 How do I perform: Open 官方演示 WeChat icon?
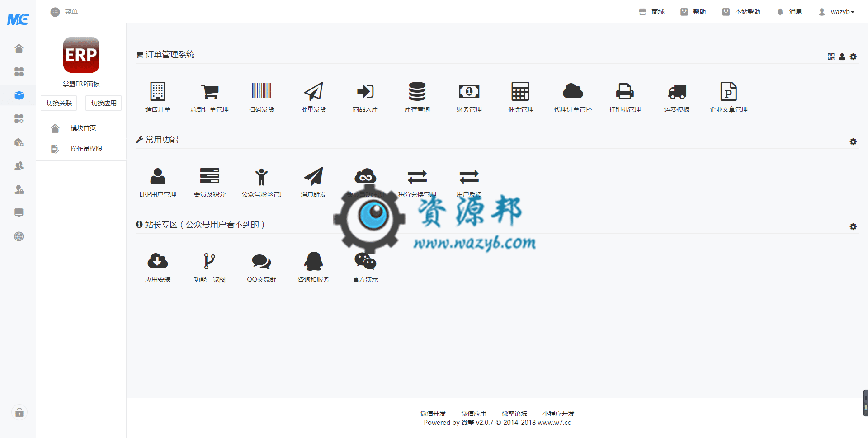pyautogui.click(x=365, y=261)
